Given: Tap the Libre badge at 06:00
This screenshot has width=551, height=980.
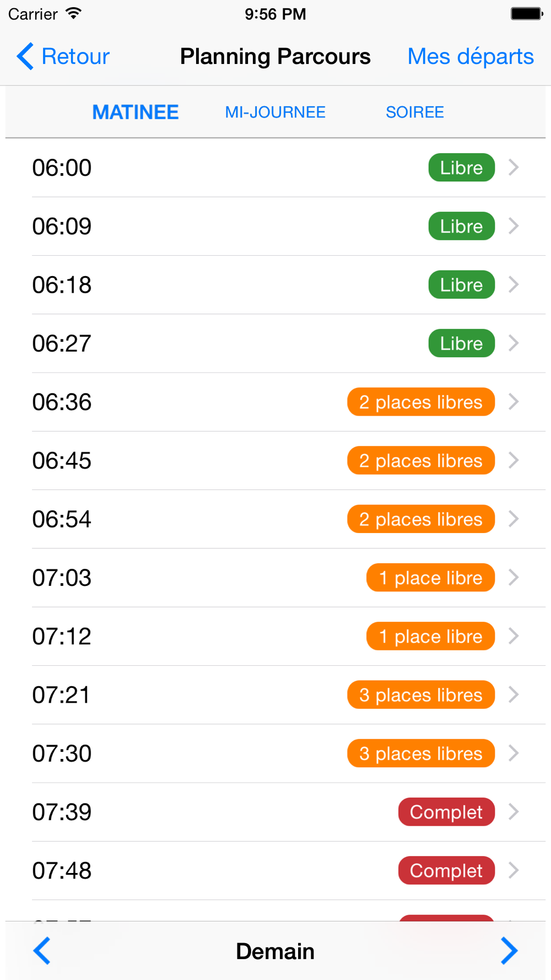Looking at the screenshot, I should click(461, 168).
